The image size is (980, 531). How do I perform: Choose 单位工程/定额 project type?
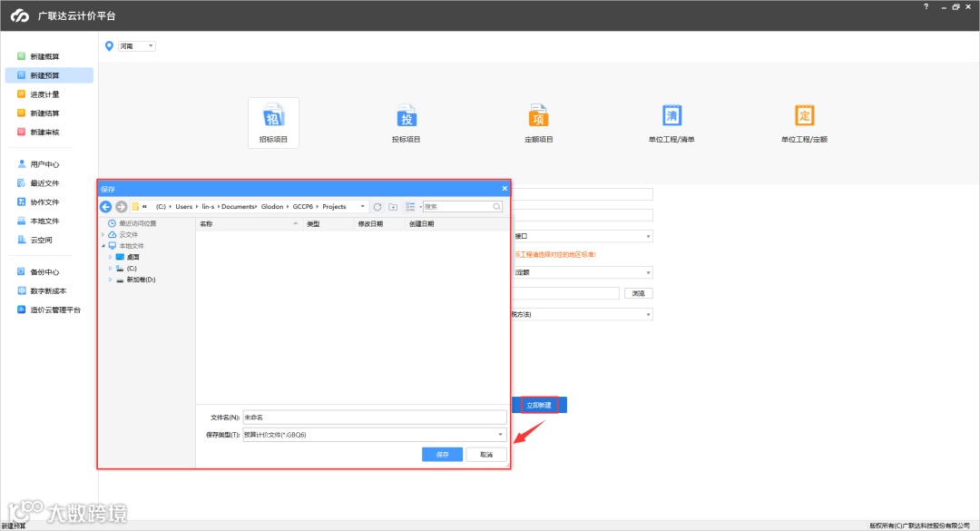tap(804, 123)
